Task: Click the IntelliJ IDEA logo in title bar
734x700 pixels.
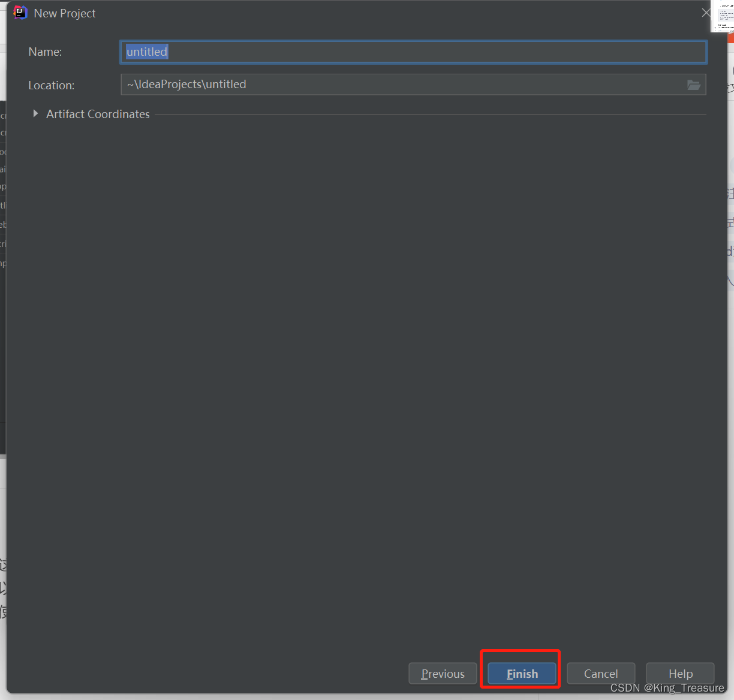Action: pyautogui.click(x=20, y=13)
